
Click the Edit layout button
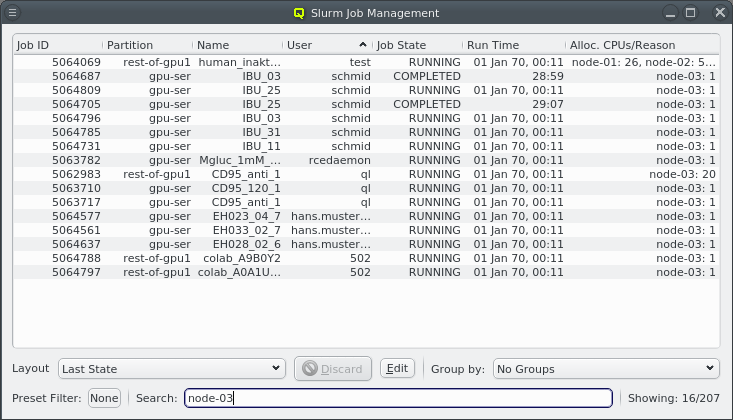point(397,369)
